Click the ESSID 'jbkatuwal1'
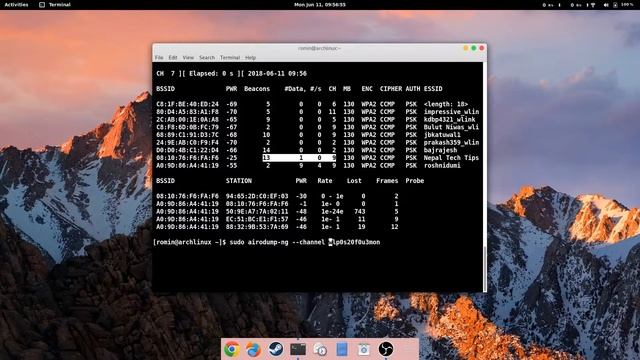 (x=442, y=135)
